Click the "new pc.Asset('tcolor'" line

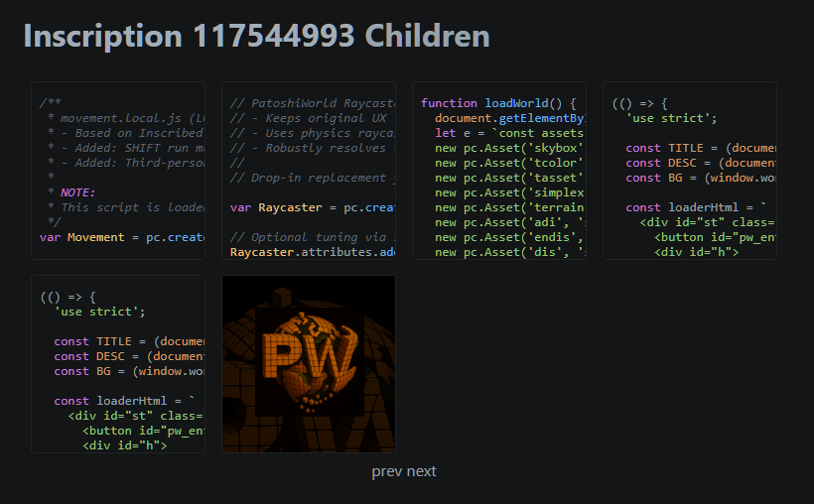pyautogui.click(x=509, y=163)
